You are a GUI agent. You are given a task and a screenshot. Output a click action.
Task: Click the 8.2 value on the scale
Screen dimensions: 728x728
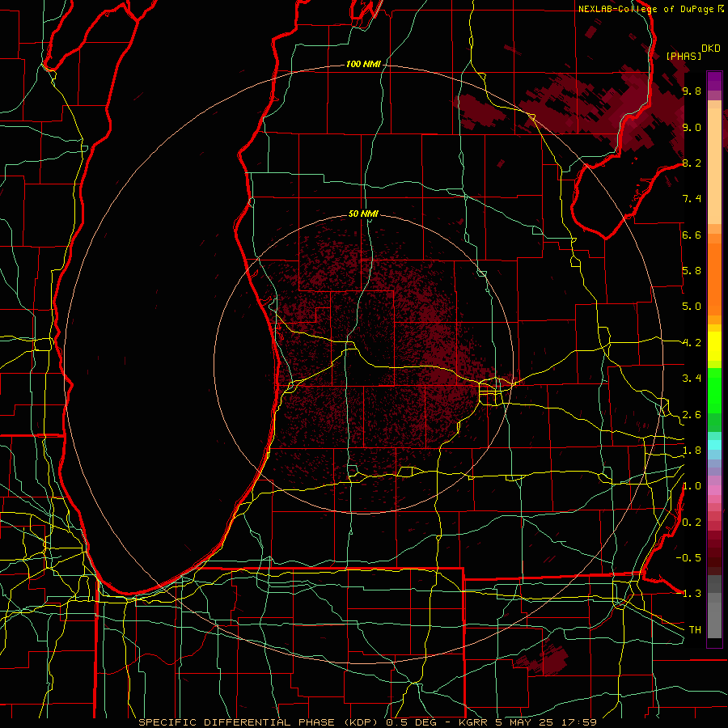click(x=692, y=163)
